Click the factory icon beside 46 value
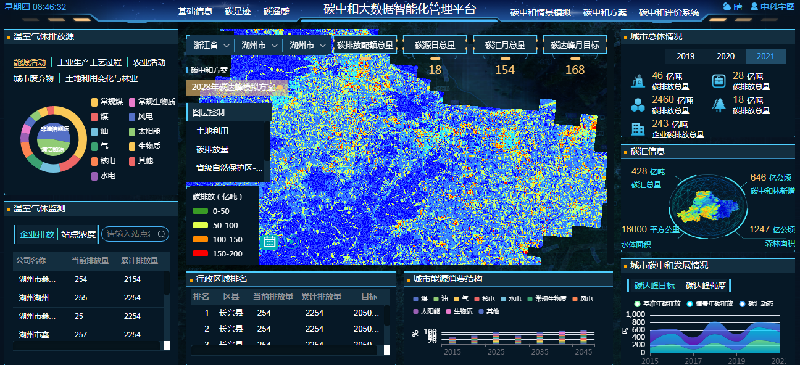 coord(638,81)
